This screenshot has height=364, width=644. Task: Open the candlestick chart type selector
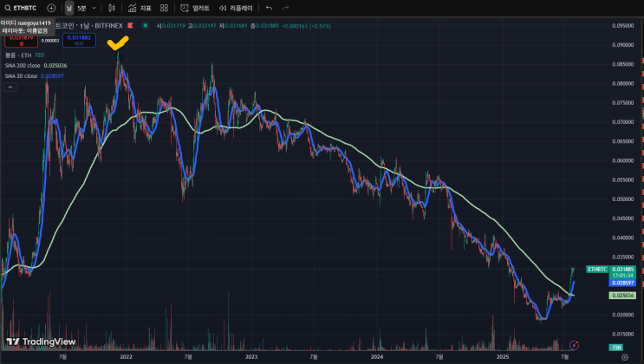tap(112, 8)
